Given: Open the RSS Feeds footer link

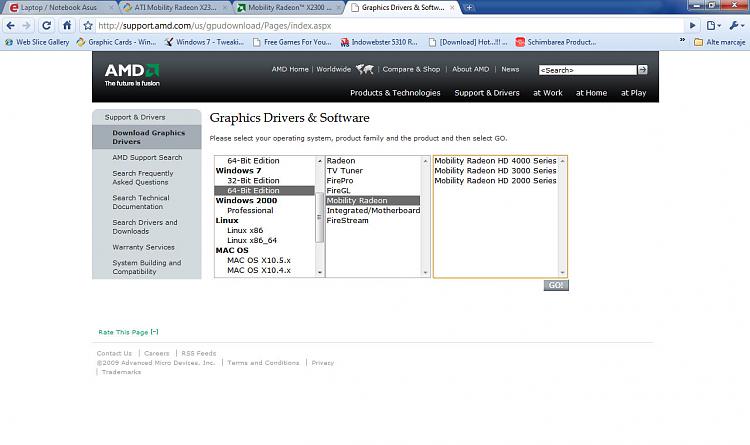Looking at the screenshot, I should [199, 353].
